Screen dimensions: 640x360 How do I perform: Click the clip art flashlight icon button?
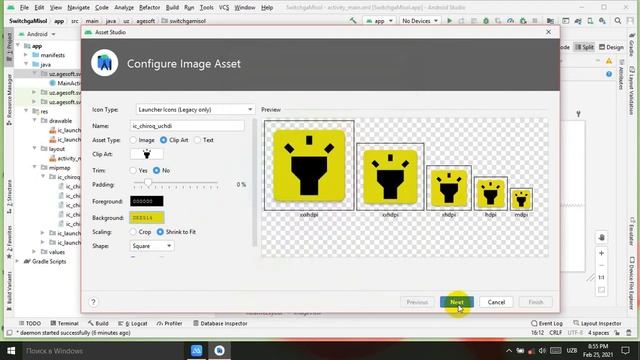pyautogui.click(x=147, y=154)
